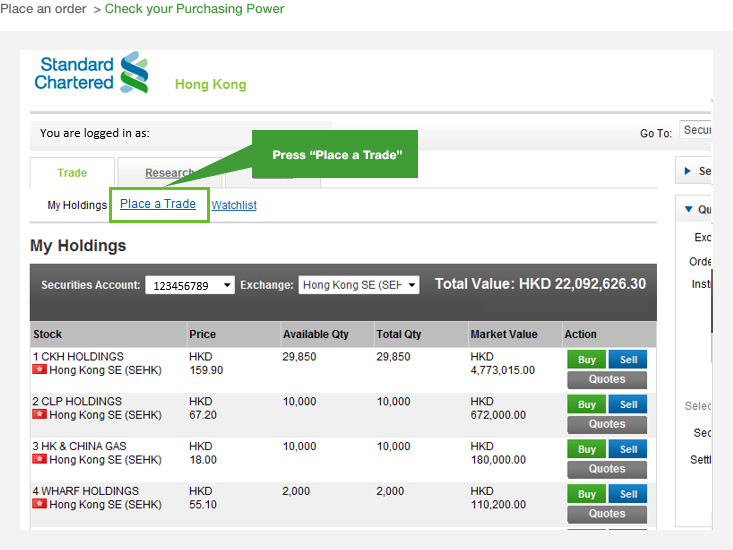
Task: Sell CLP HOLDINGS stock
Action: point(628,404)
